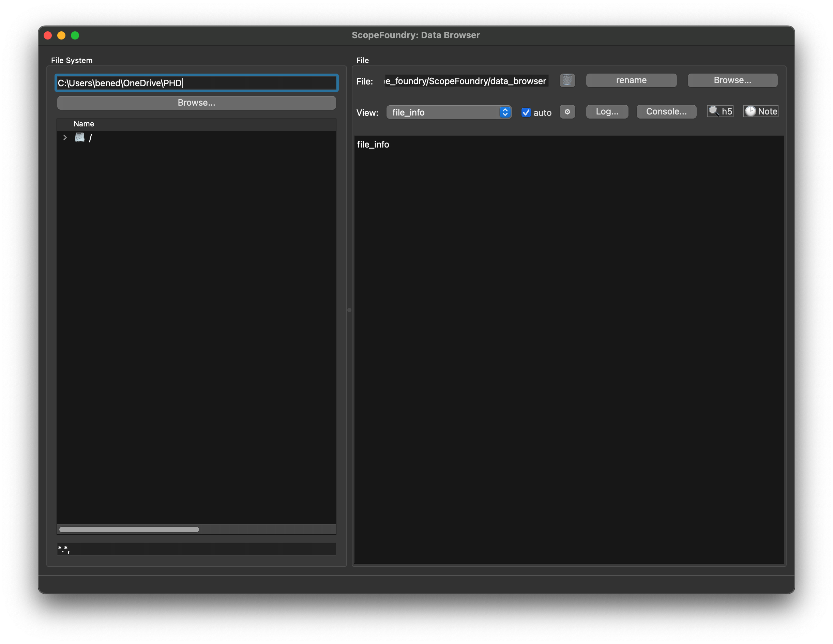The height and width of the screenshot is (644, 833).
Task: Open the Log... window
Action: click(607, 112)
